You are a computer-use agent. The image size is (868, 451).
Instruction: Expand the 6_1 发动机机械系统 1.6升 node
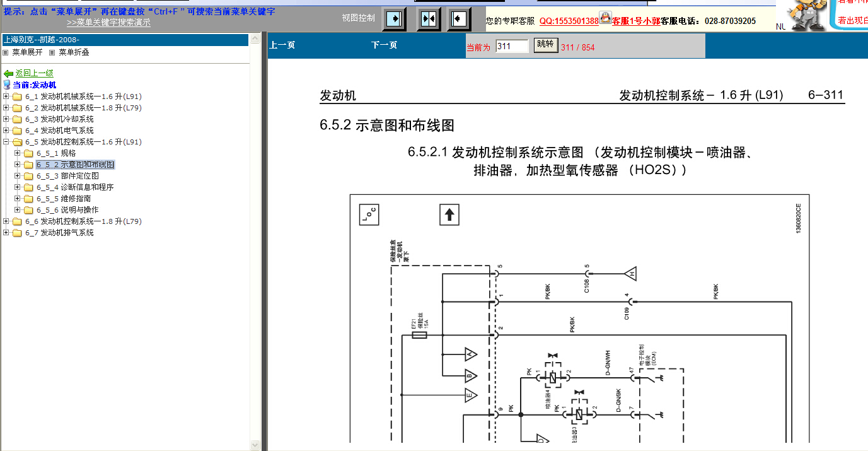[x=6, y=97]
